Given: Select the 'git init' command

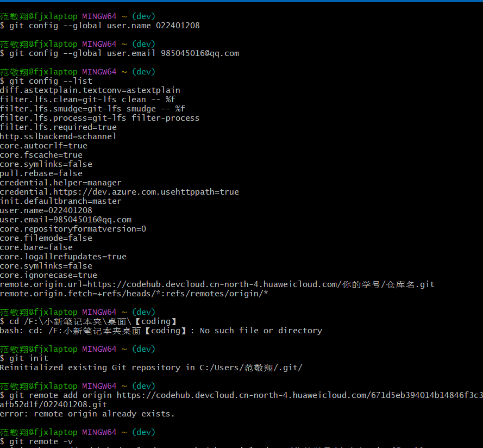Looking at the screenshot, I should (29, 359).
